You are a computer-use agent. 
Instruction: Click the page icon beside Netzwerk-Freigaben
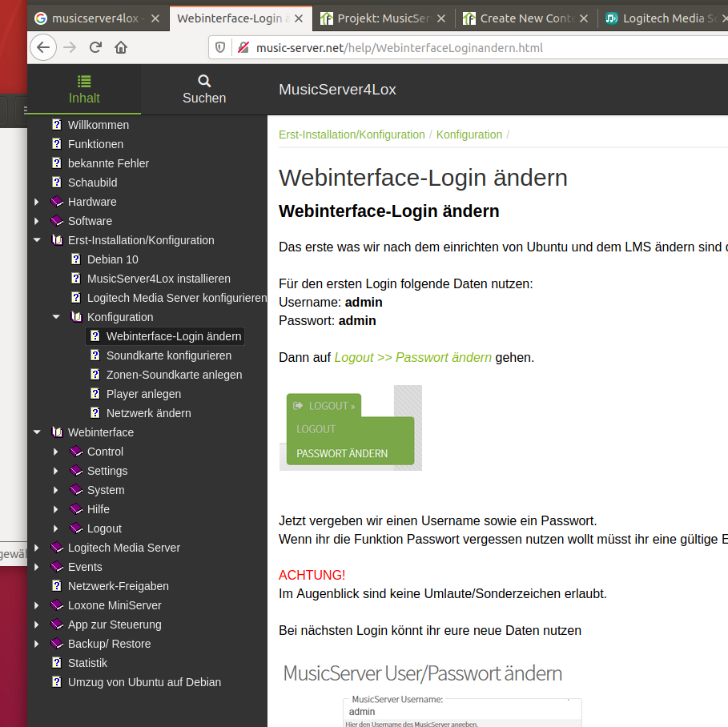[x=57, y=586]
